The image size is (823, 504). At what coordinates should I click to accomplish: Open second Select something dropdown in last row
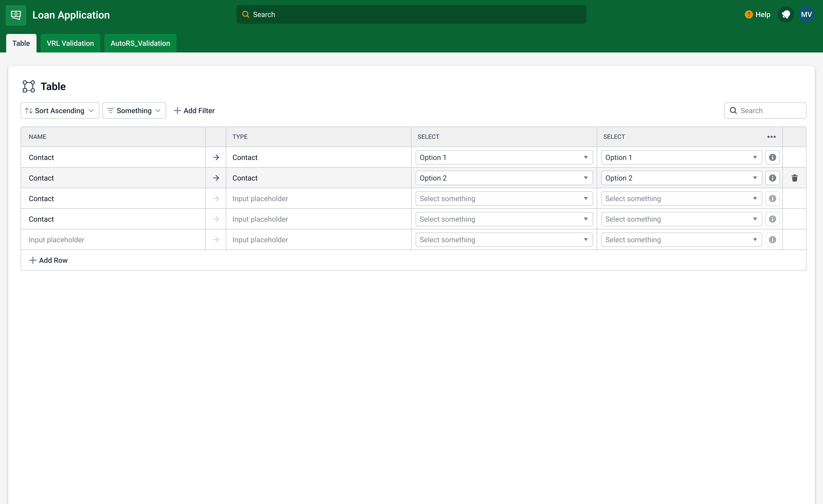coord(681,240)
